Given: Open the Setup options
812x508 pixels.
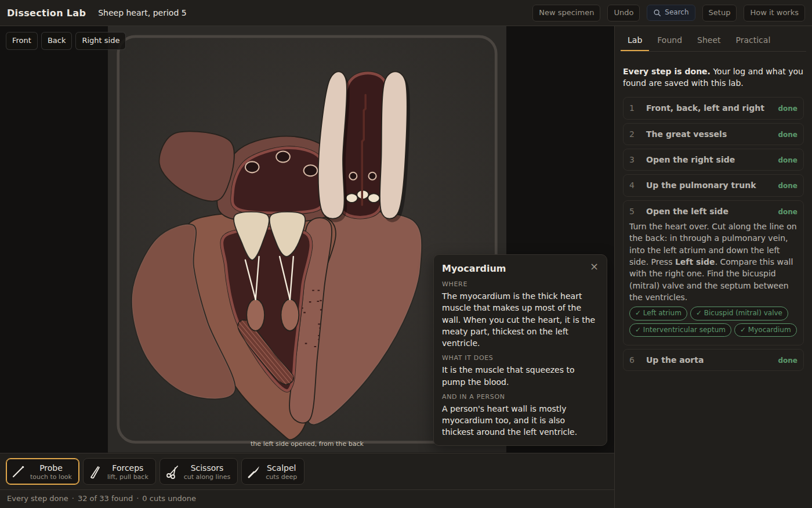Looking at the screenshot, I should pos(719,13).
